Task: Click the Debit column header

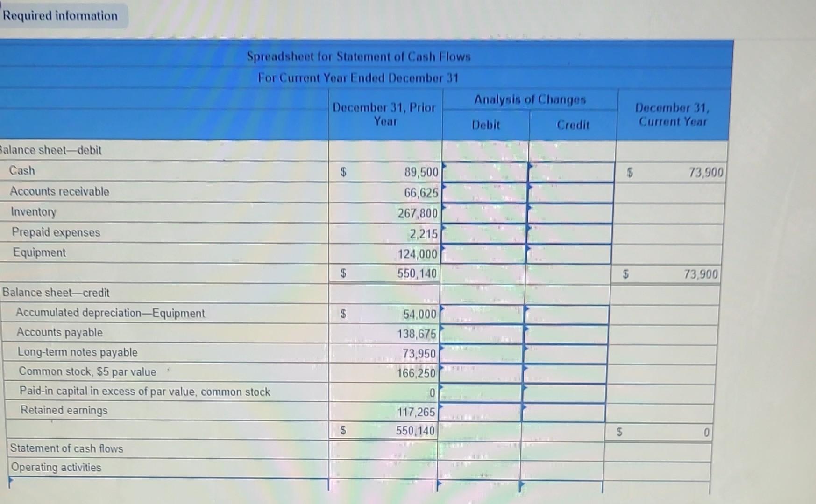Action: (x=486, y=125)
